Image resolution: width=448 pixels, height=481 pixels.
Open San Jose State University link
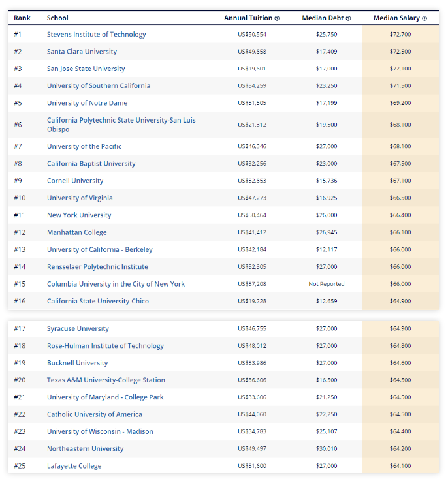click(86, 69)
